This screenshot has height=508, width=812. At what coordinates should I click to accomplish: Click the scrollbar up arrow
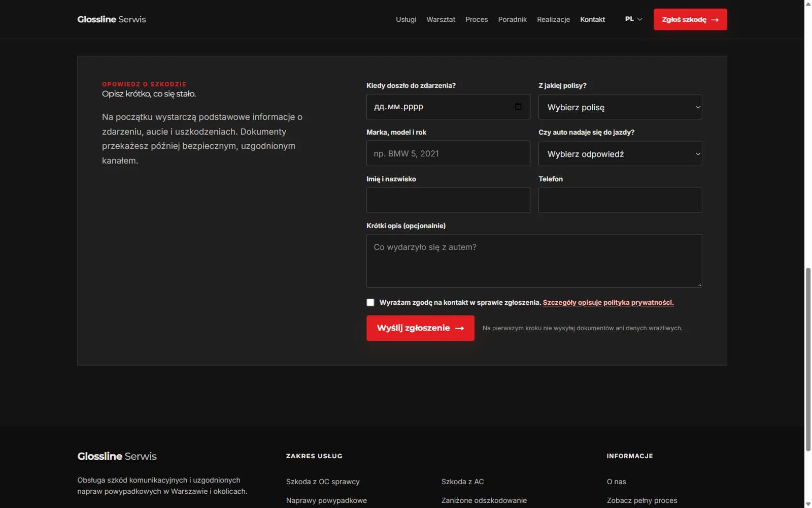point(808,4)
